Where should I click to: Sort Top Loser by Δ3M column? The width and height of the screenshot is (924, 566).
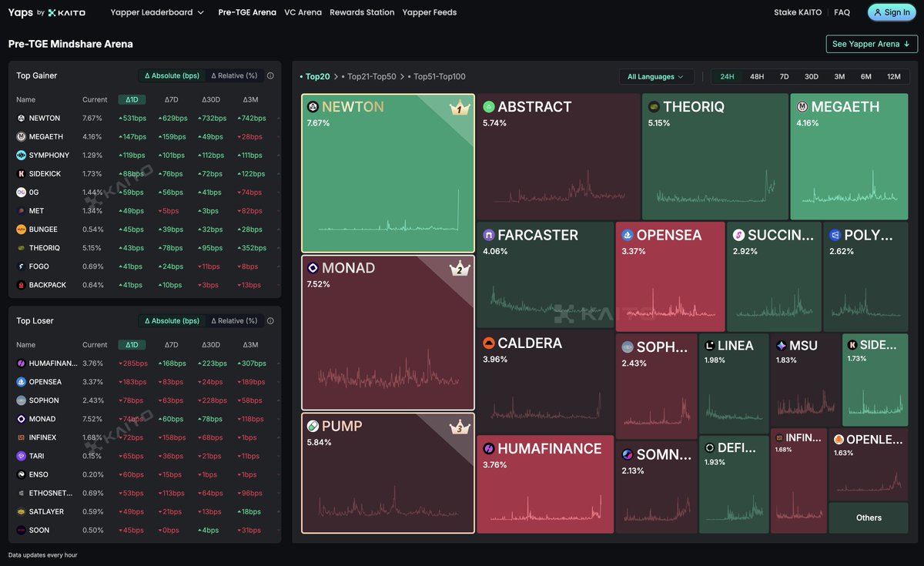click(x=250, y=345)
